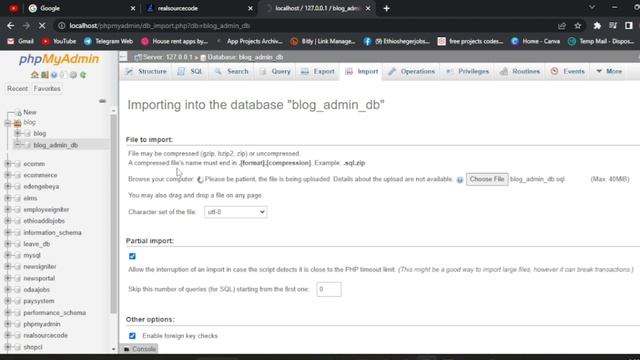Click New database in tree
This screenshot has height=360, width=640.
[x=30, y=112]
